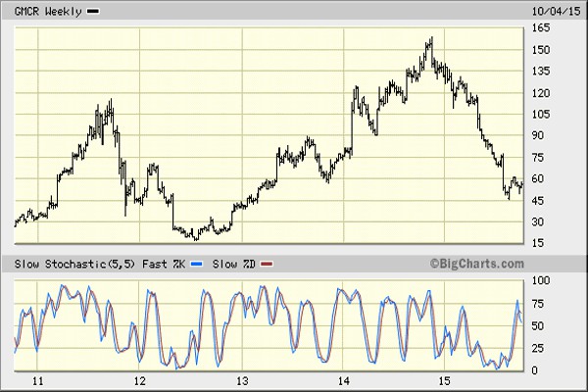This screenshot has width=588, height=392.
Task: Click the 10/04/15 date label
Action: [x=556, y=11]
